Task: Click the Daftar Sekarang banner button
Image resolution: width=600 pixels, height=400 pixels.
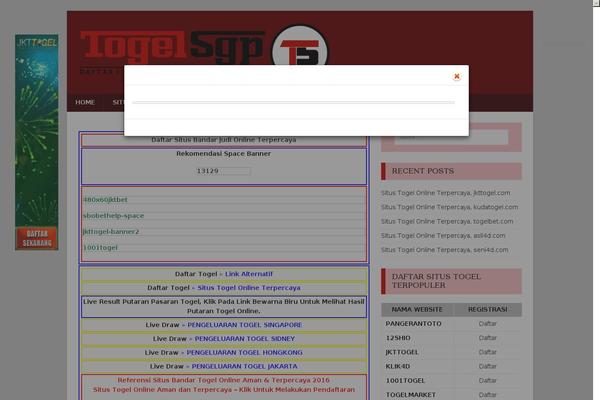Action: (37, 238)
